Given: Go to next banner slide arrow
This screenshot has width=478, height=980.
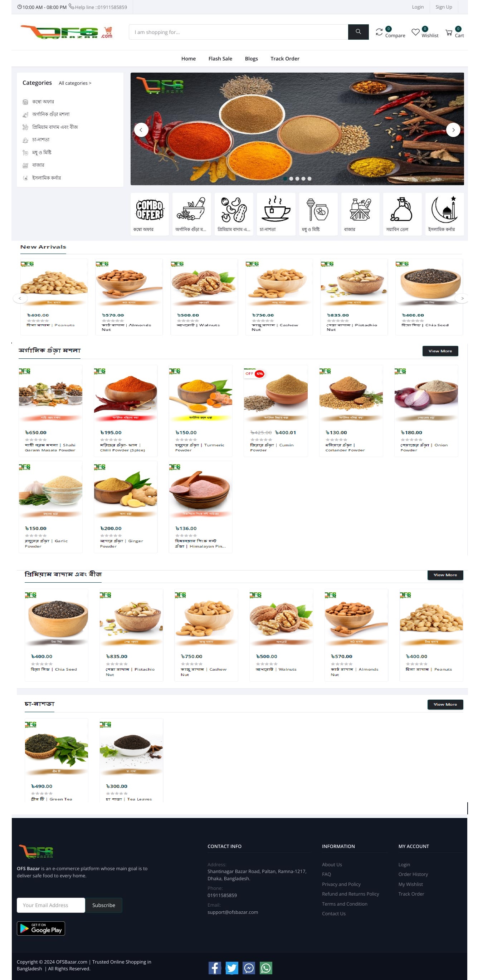Looking at the screenshot, I should point(453,130).
